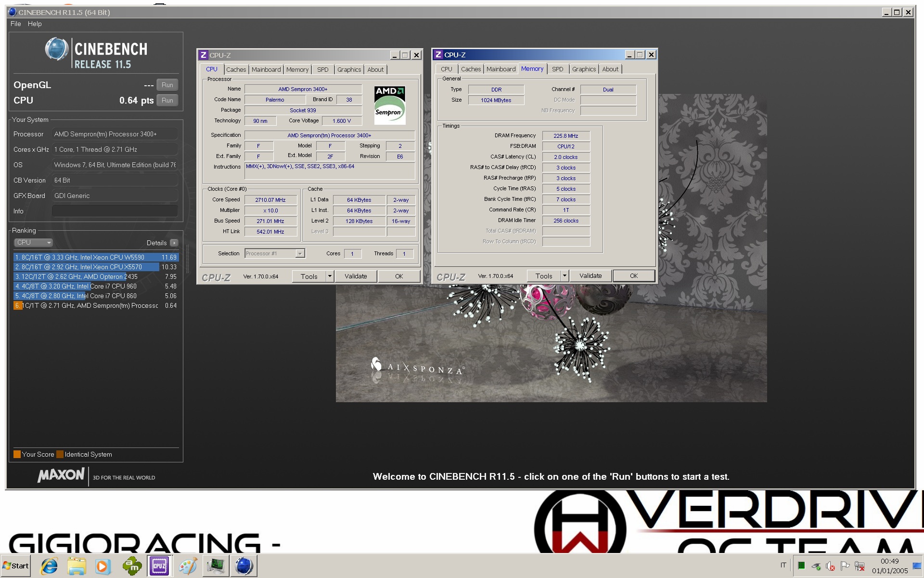Viewport: 924px width, 578px height.
Task: Switch to SPD tab in right CPU-Z
Action: coord(558,69)
